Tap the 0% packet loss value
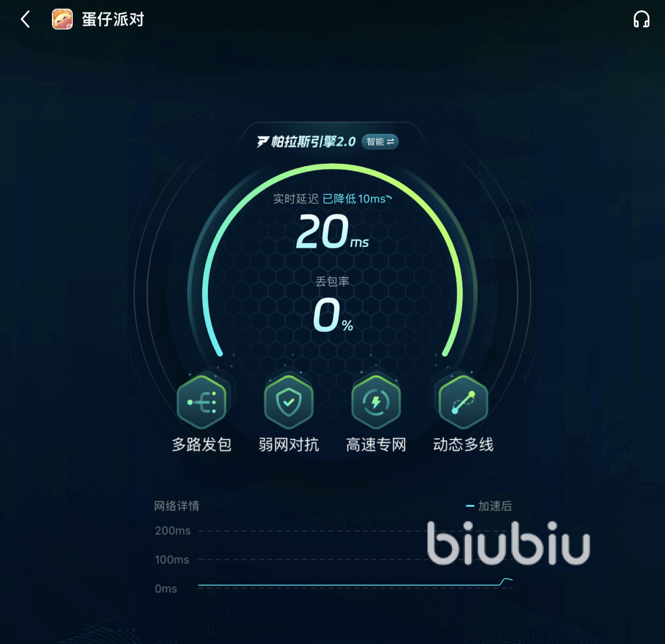665x644 pixels. pyautogui.click(x=333, y=315)
